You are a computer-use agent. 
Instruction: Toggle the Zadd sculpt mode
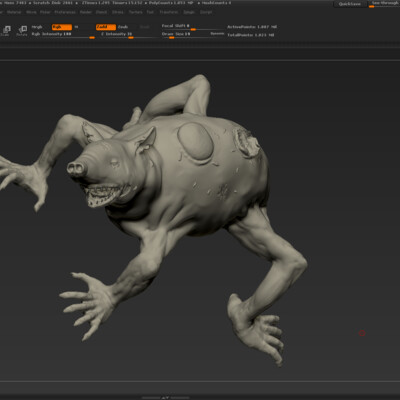click(106, 27)
